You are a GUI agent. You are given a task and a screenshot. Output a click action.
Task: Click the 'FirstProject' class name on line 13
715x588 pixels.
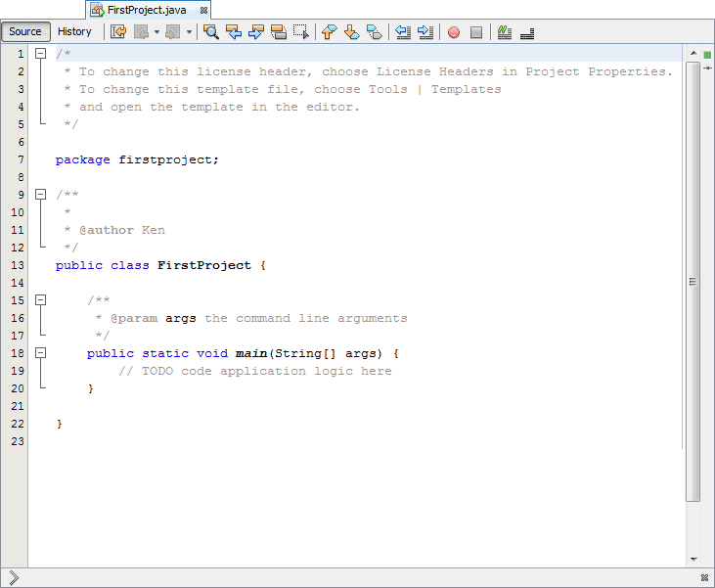tap(203, 265)
